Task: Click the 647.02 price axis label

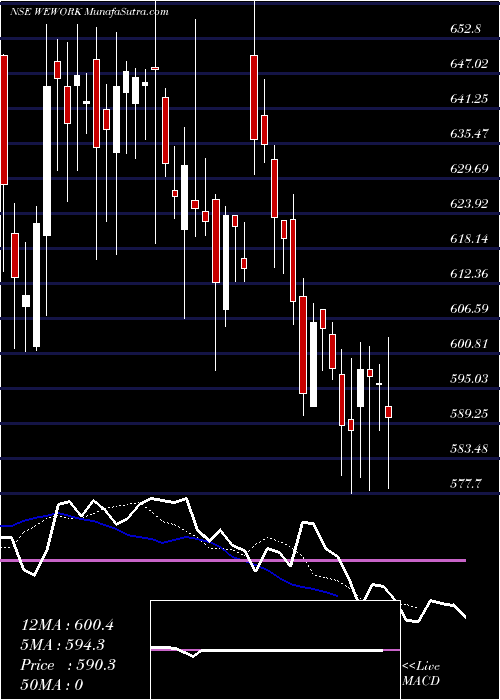Action: click(x=469, y=64)
